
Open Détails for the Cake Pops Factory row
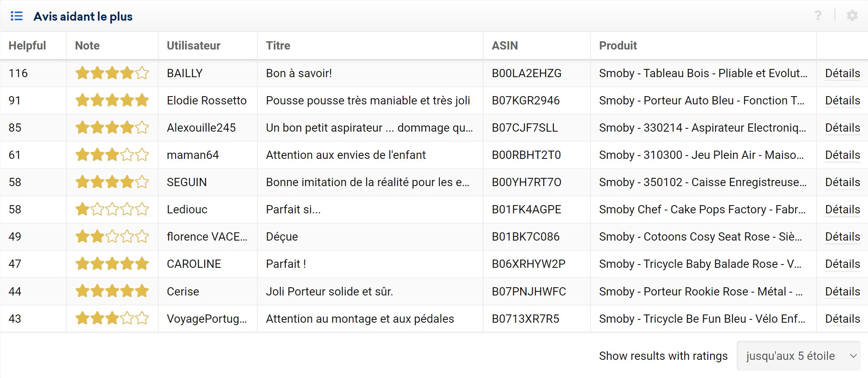pos(842,209)
